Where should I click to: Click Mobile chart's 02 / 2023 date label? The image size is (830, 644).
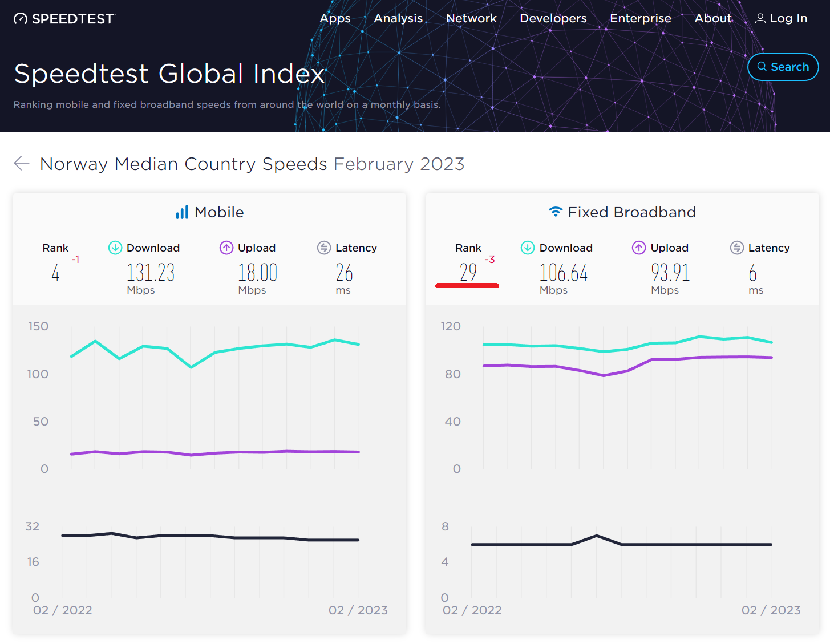(x=358, y=610)
